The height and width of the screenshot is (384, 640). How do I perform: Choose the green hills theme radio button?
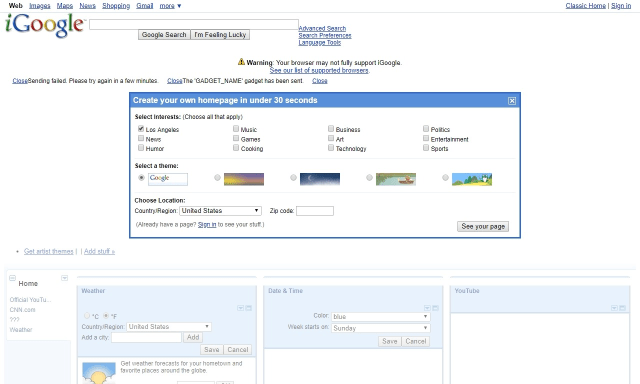click(x=445, y=178)
